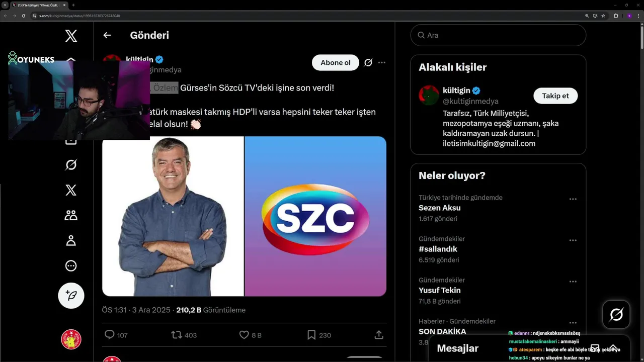The width and height of the screenshot is (644, 362).
Task: Open three-dot menu on the post
Action: (x=382, y=62)
